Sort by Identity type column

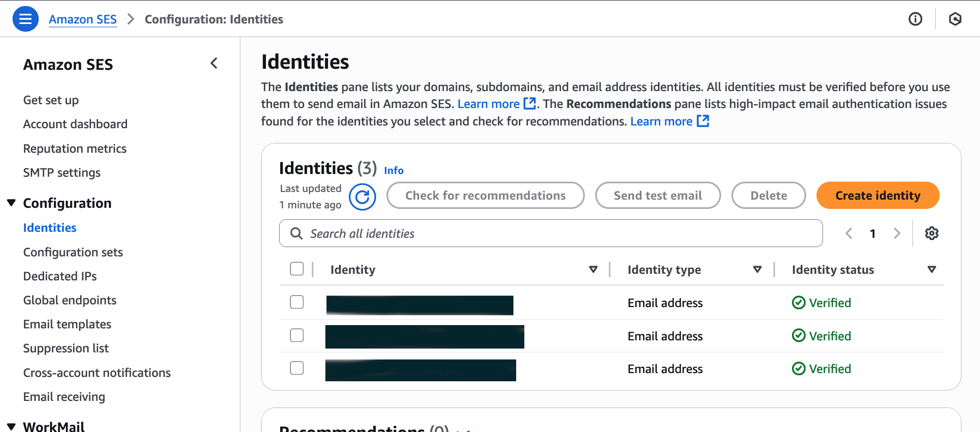(757, 269)
